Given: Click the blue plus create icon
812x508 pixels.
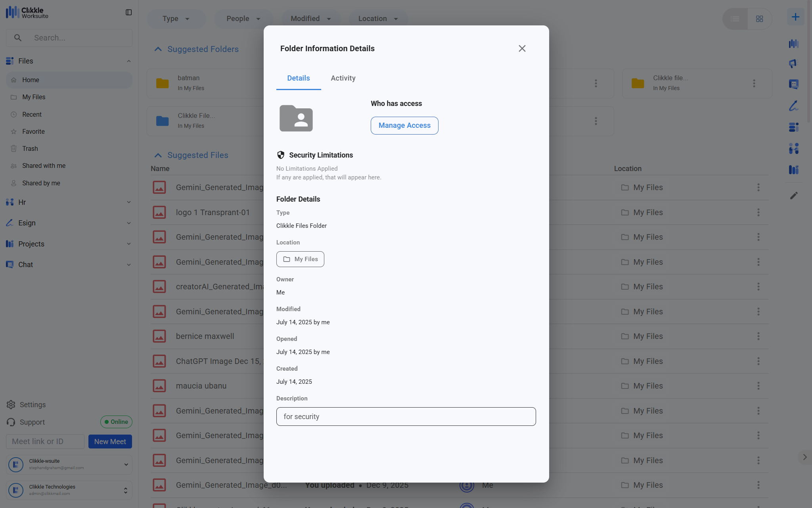Looking at the screenshot, I should (795, 17).
